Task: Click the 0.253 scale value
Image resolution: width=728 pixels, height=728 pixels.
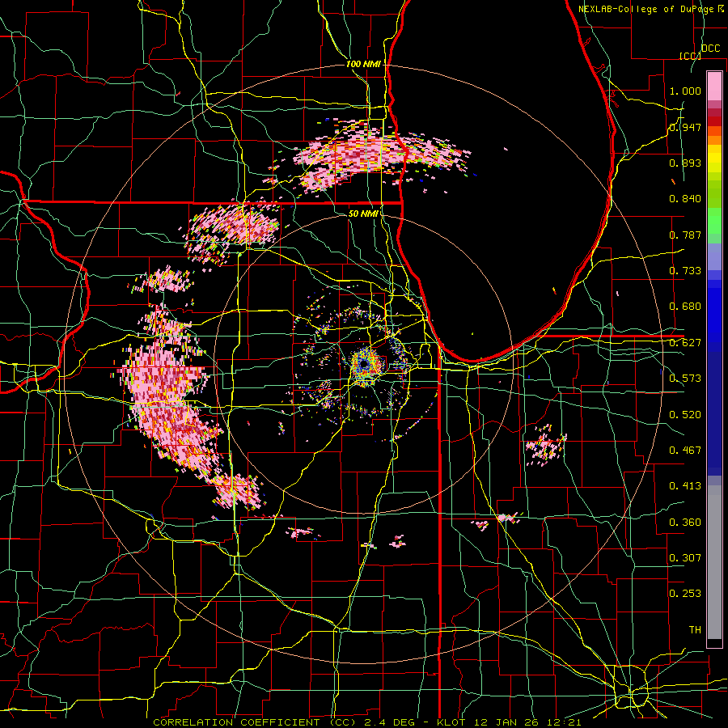Action: click(x=685, y=594)
